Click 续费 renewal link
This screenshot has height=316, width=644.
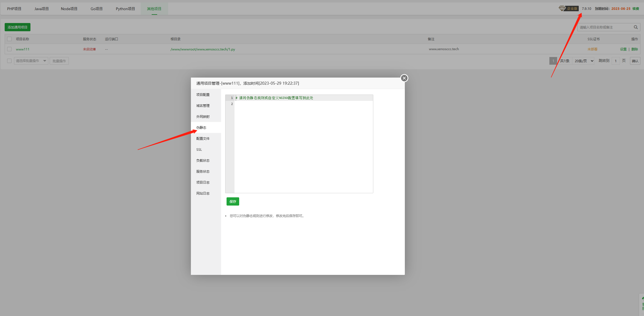[636, 9]
